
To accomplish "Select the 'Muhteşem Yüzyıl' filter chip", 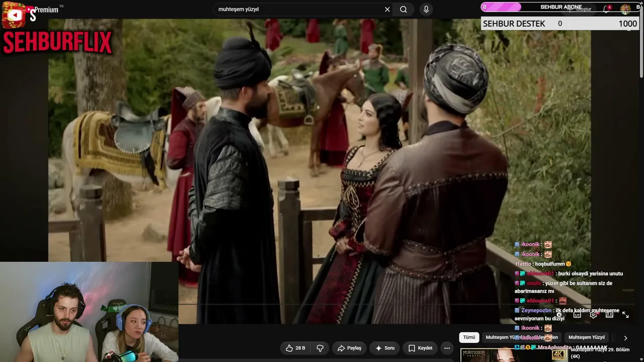I will coord(587,337).
